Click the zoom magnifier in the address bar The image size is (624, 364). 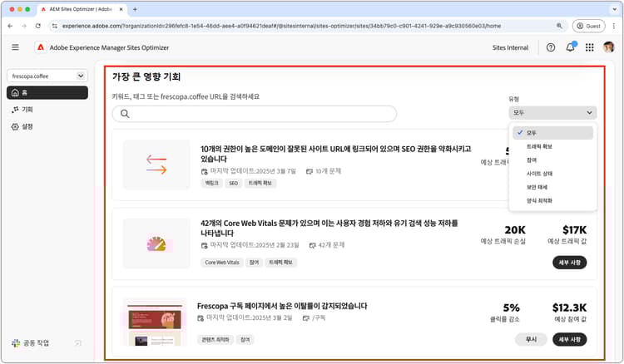click(559, 26)
